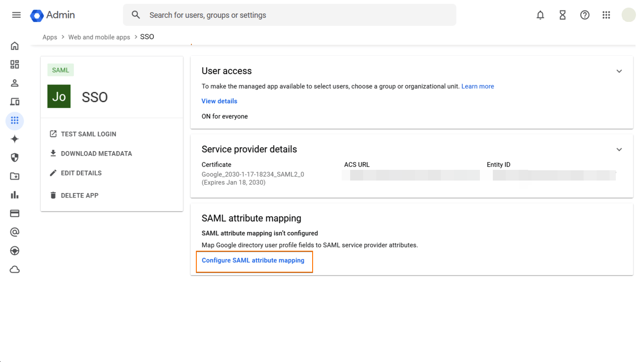Open the Account @ icon in sidebar
The width and height of the screenshot is (644, 362).
(15, 232)
